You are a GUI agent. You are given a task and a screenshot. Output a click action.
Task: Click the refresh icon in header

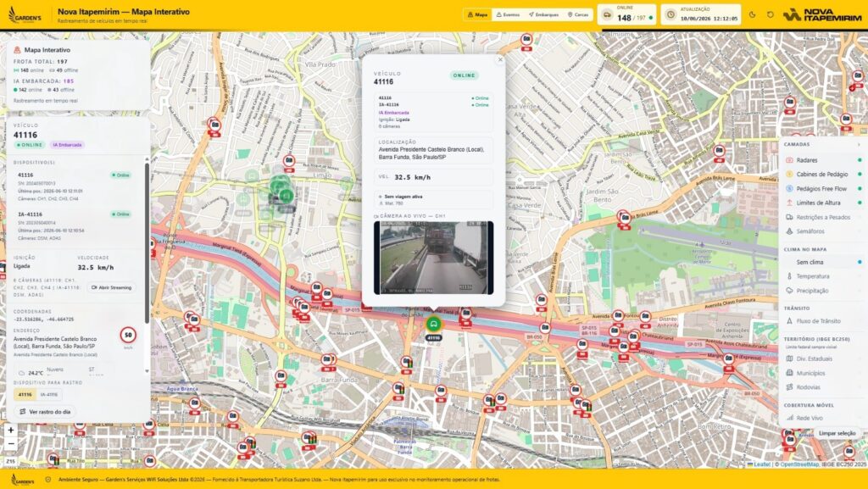[770, 15]
